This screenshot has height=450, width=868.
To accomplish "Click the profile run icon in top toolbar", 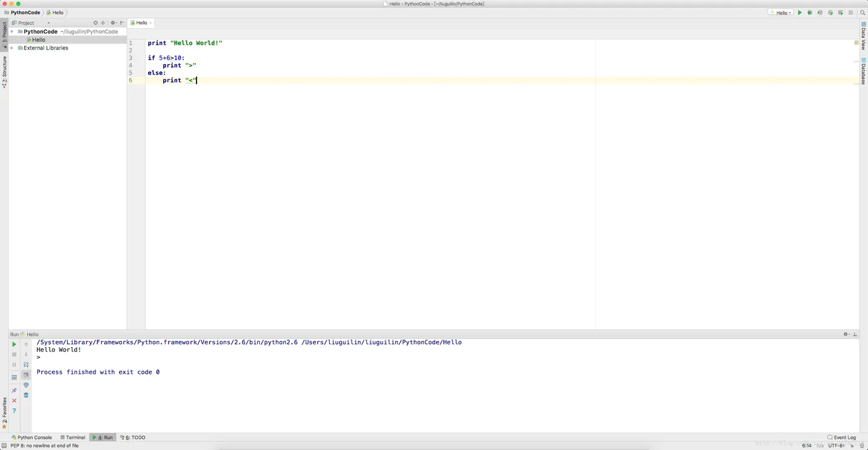I will [830, 12].
